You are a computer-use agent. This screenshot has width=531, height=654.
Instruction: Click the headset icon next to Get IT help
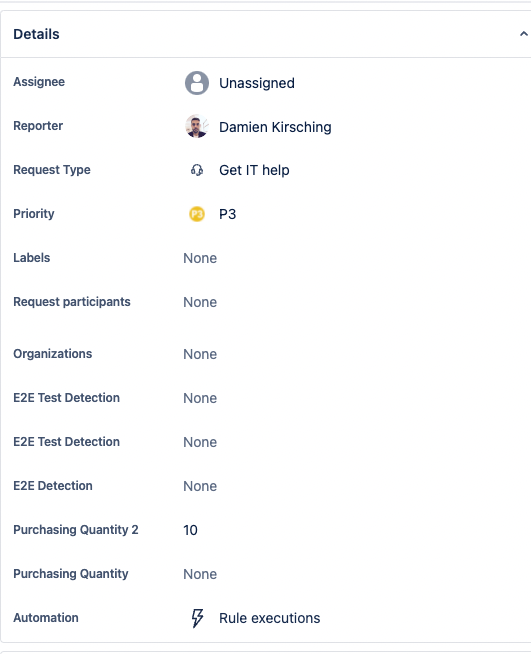click(197, 170)
